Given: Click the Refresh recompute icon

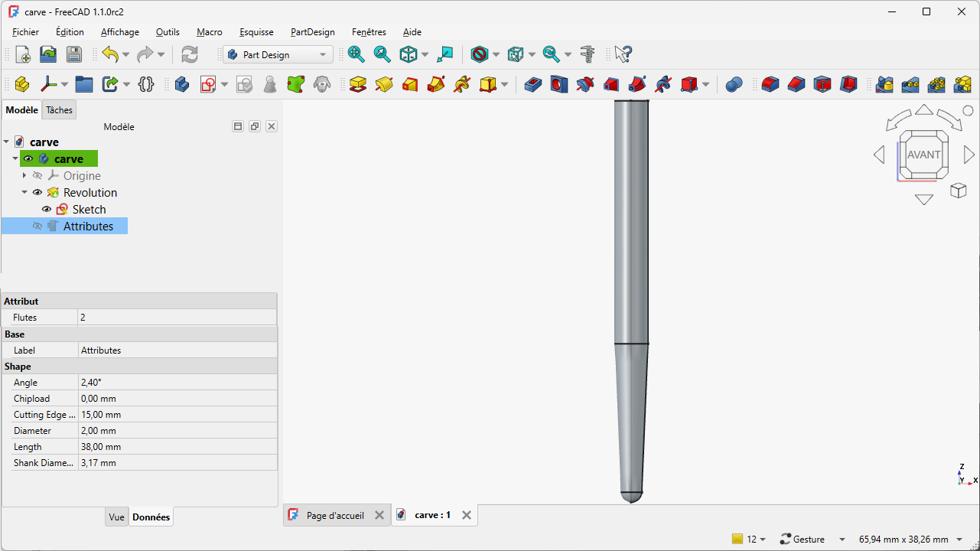Looking at the screenshot, I should (x=189, y=54).
